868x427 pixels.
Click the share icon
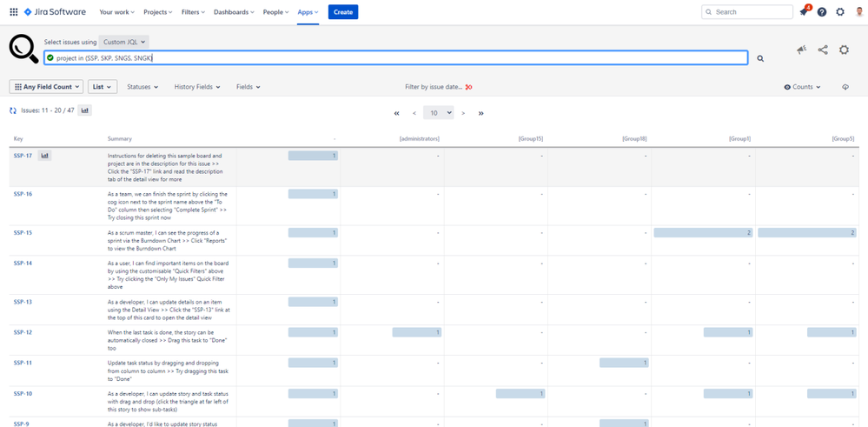click(823, 50)
